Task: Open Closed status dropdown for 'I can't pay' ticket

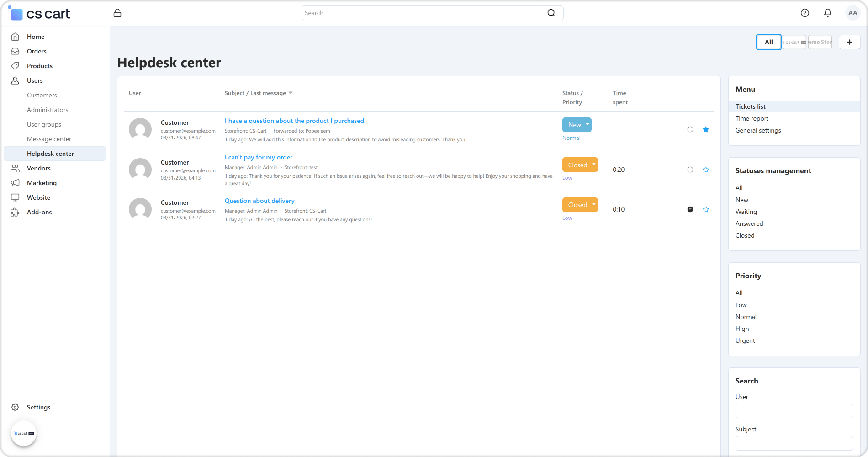Action: coord(580,165)
